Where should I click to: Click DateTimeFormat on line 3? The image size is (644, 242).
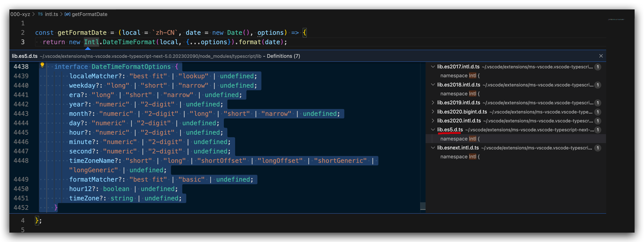point(129,42)
